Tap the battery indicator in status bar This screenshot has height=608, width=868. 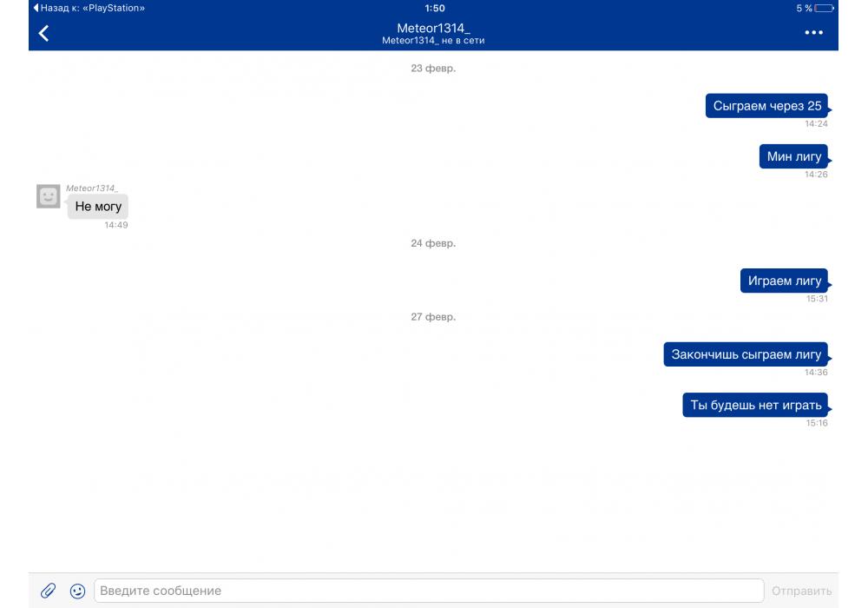coord(823,8)
